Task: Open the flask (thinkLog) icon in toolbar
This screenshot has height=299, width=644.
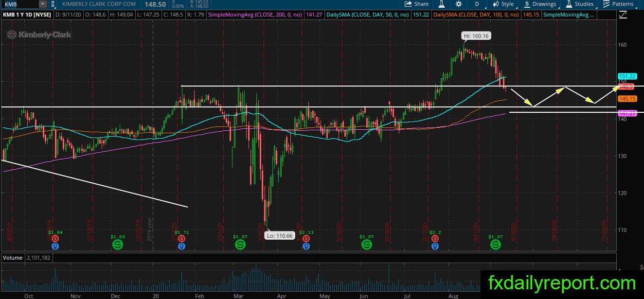Action: pos(442,4)
